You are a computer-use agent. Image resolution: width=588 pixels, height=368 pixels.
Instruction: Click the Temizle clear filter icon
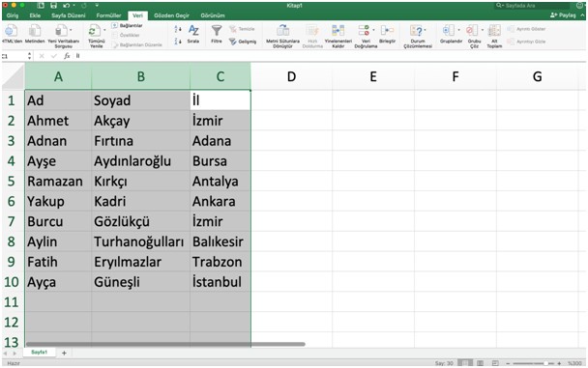pyautogui.click(x=233, y=29)
